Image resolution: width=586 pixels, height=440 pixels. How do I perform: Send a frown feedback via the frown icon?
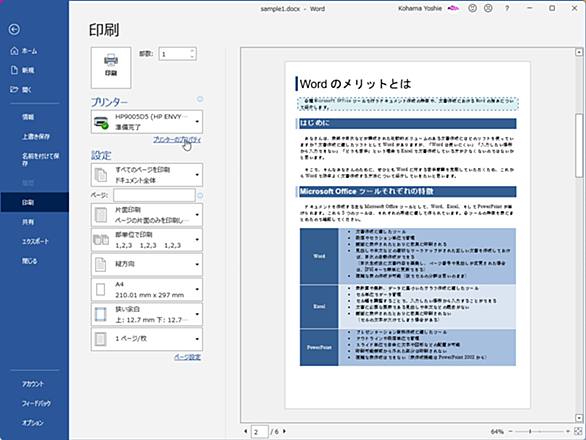click(488, 8)
